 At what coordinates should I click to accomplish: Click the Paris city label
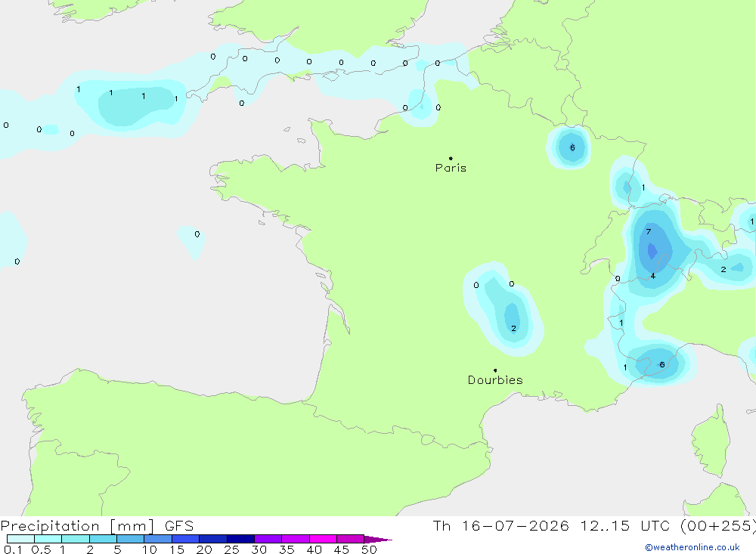point(451,168)
